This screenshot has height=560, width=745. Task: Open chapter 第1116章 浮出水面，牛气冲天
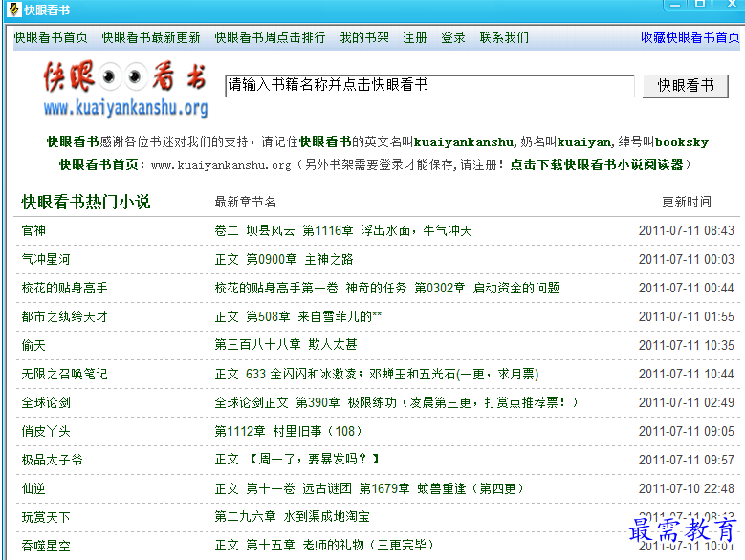click(x=343, y=230)
